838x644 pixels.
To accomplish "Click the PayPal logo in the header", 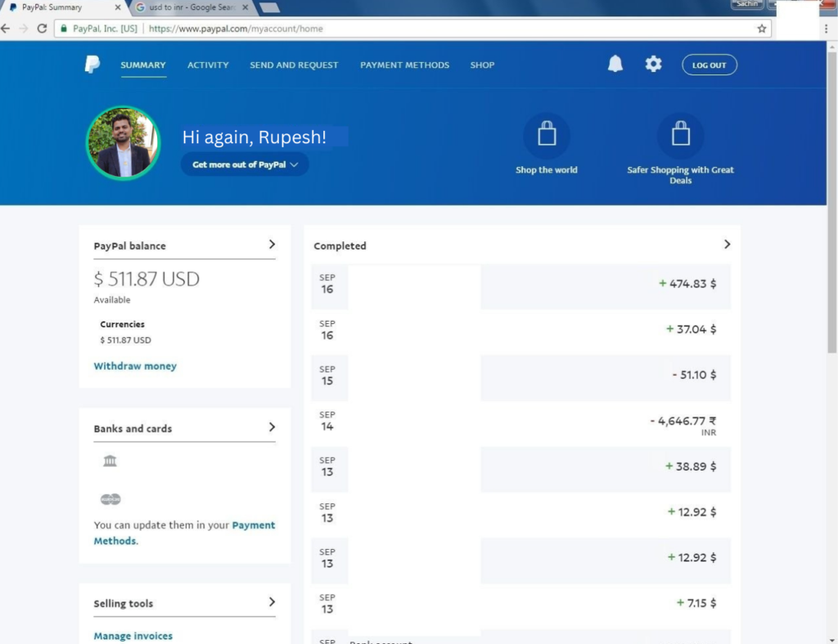I will (92, 64).
